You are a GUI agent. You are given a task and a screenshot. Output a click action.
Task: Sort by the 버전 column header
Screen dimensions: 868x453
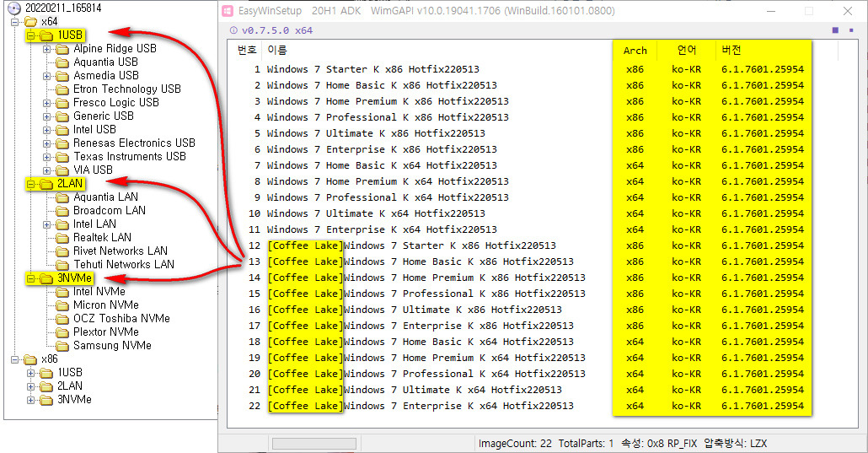[731, 51]
